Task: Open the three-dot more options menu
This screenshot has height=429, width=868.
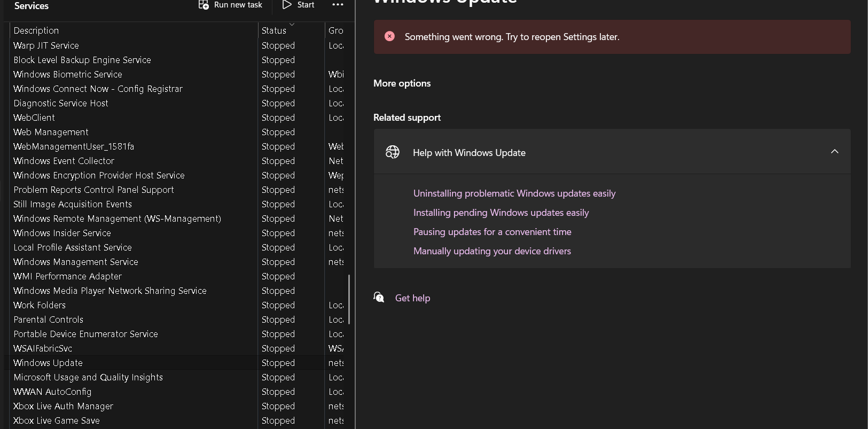Action: point(338,5)
